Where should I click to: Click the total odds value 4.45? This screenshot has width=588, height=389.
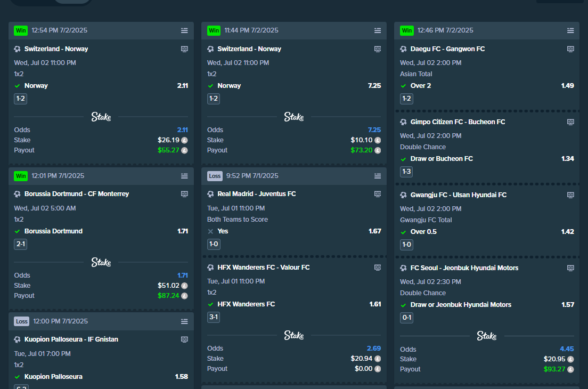pos(567,349)
